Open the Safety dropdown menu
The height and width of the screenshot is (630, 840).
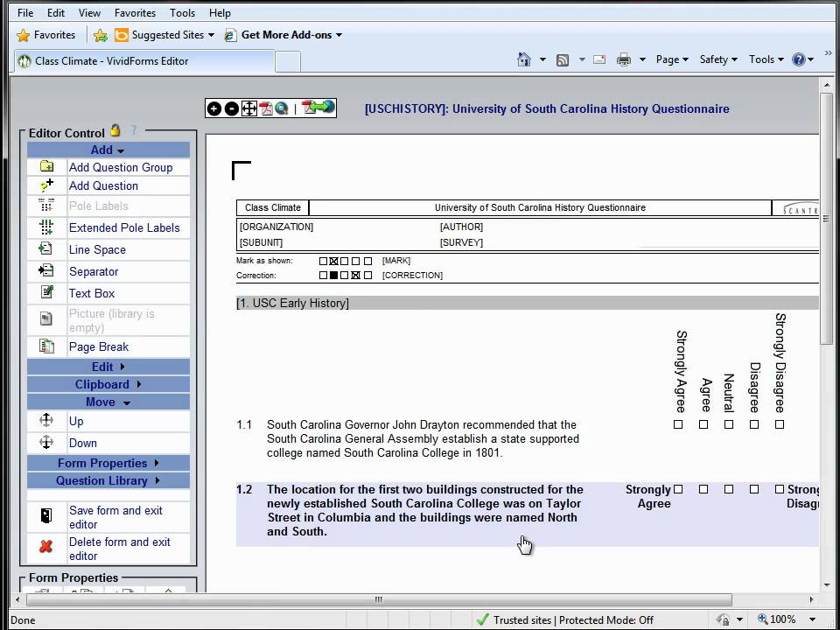click(x=718, y=59)
